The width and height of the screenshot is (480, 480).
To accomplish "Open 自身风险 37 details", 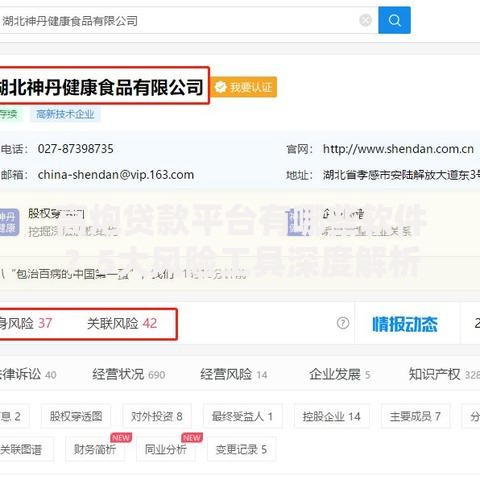I will (26, 323).
